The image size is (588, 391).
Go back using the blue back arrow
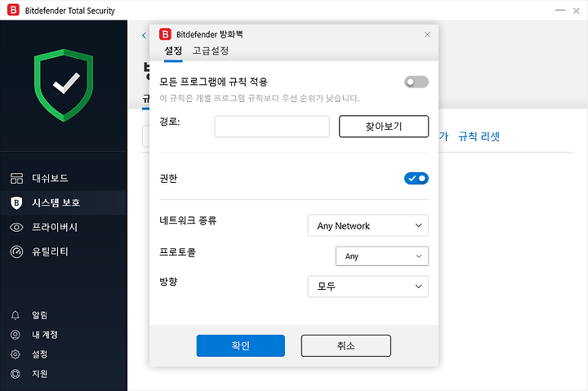[144, 35]
